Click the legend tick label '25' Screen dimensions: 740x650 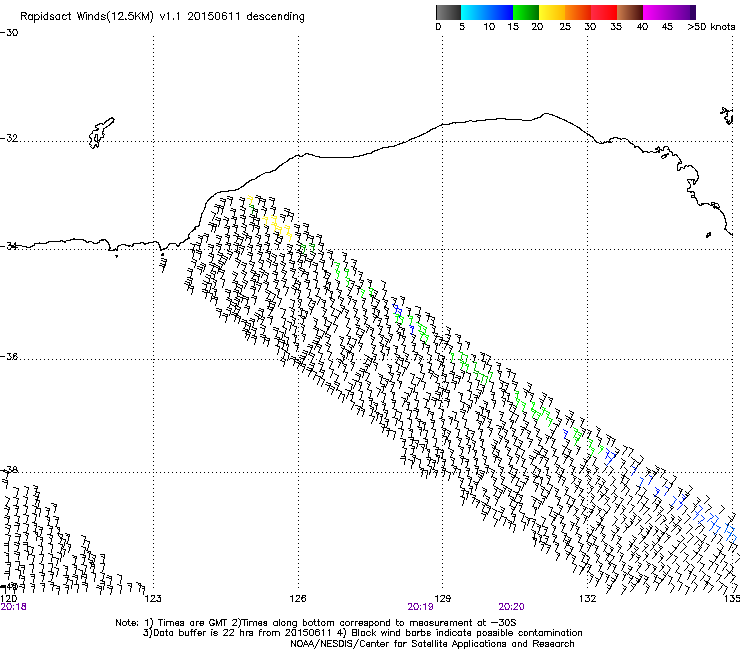pos(565,27)
